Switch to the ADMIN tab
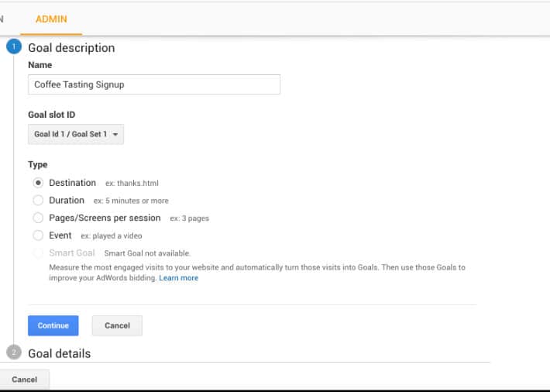This screenshot has height=392, width=550. click(52, 19)
